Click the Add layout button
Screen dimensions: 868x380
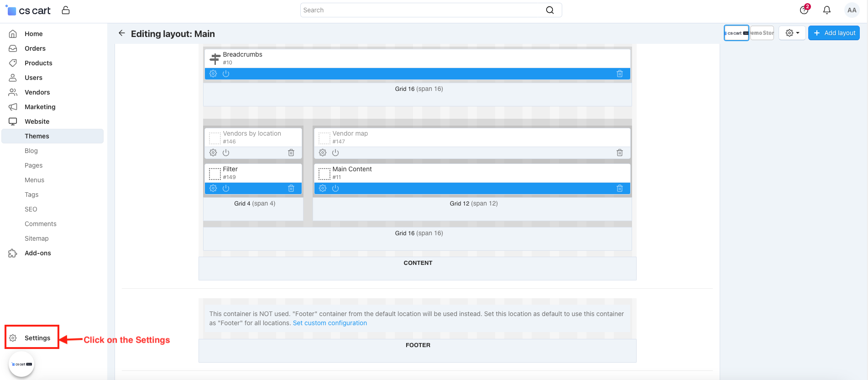(x=834, y=33)
